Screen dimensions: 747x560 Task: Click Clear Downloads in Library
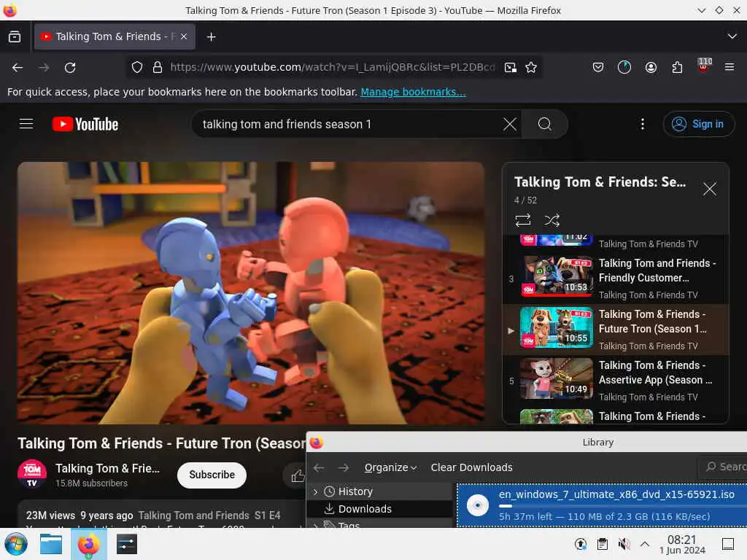(472, 467)
